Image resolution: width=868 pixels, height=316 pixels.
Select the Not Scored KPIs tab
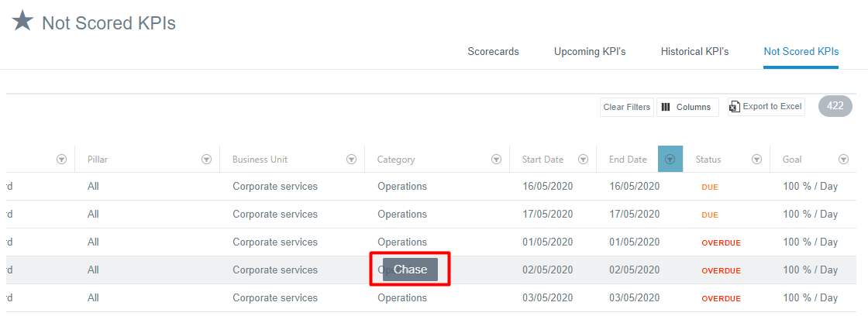[x=801, y=52]
